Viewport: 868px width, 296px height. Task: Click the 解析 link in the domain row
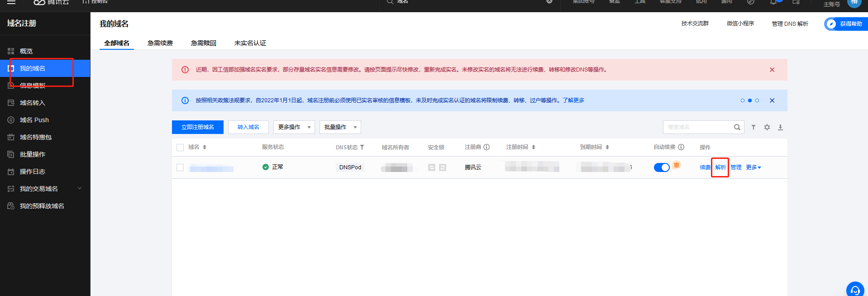[720, 167]
